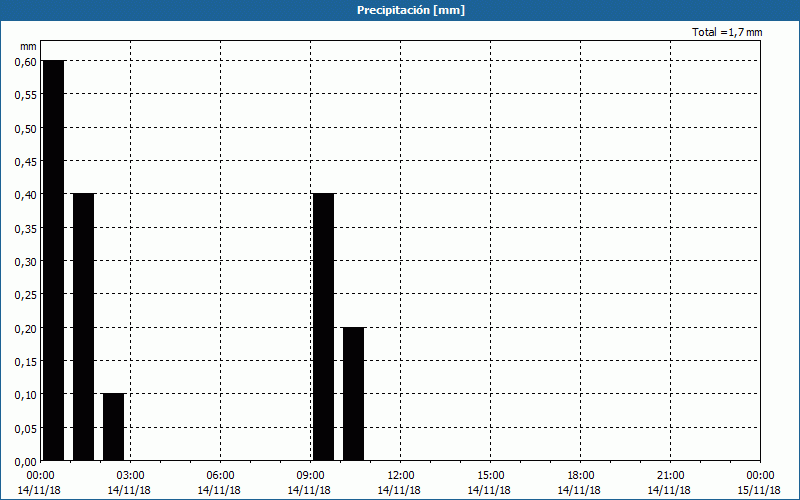Click the 0,05 y-axis label
Viewport: 800px width, 500px height.
pyautogui.click(x=26, y=429)
